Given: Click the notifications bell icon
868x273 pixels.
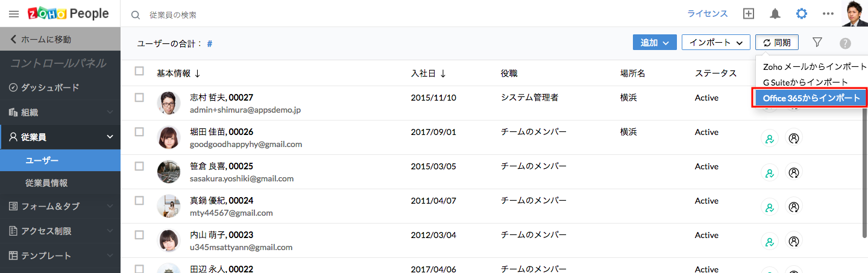Looking at the screenshot, I should pyautogui.click(x=775, y=14).
